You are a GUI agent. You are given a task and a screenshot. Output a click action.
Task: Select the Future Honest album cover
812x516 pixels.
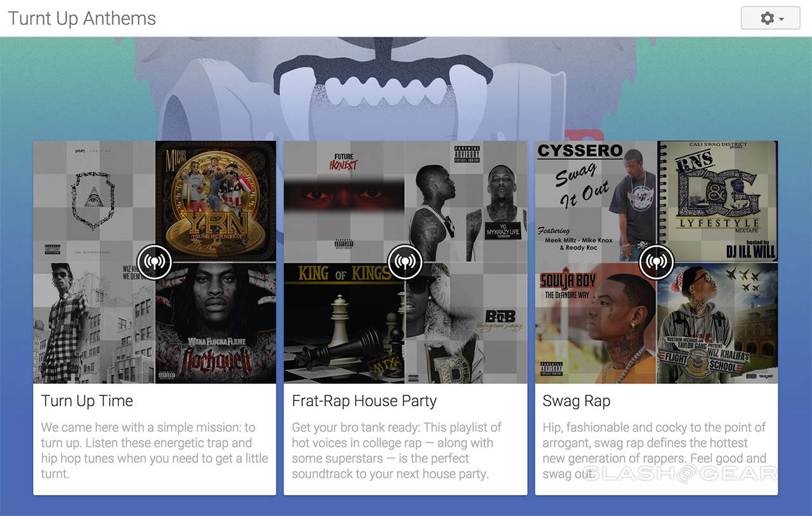(344, 201)
